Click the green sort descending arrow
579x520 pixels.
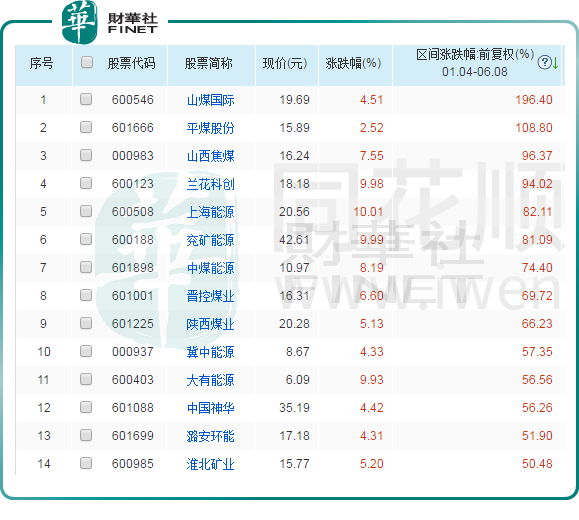[555, 62]
